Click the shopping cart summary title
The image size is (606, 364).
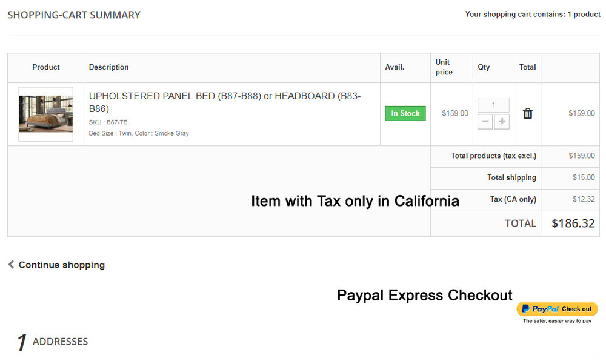73,15
